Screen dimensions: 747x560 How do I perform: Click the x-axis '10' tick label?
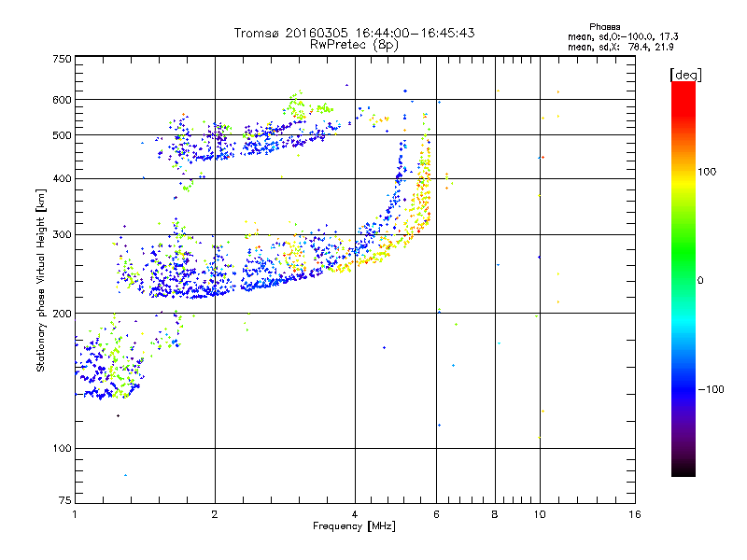pyautogui.click(x=540, y=514)
